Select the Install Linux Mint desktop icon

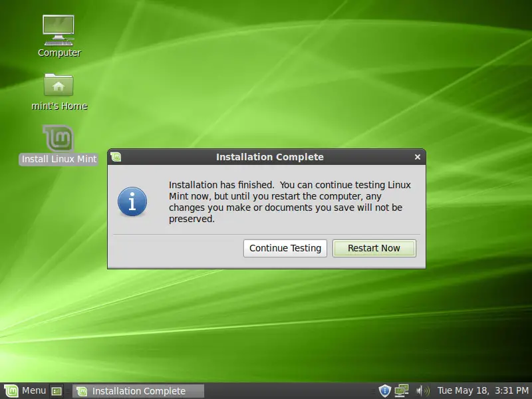(x=59, y=145)
